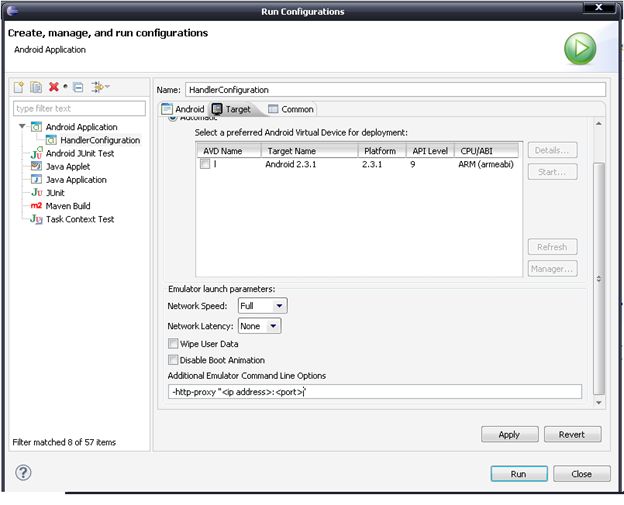Collapse the Android Application tree node
The width and height of the screenshot is (624, 505).
coord(22,127)
